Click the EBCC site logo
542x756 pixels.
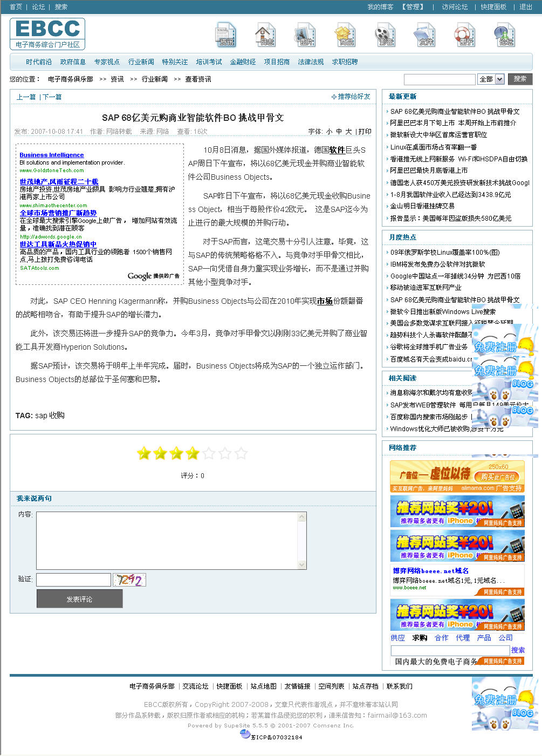(x=47, y=33)
